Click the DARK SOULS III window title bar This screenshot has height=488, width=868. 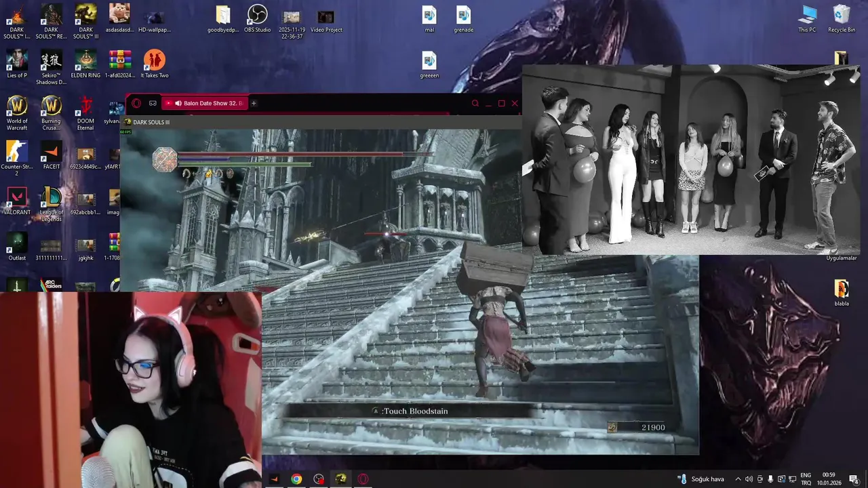320,122
